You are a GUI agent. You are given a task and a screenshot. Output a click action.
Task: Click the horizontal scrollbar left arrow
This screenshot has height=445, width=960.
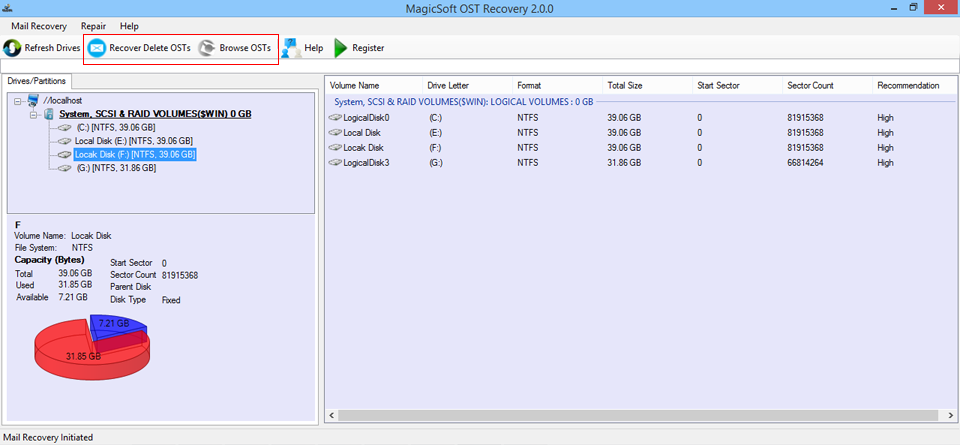point(331,416)
